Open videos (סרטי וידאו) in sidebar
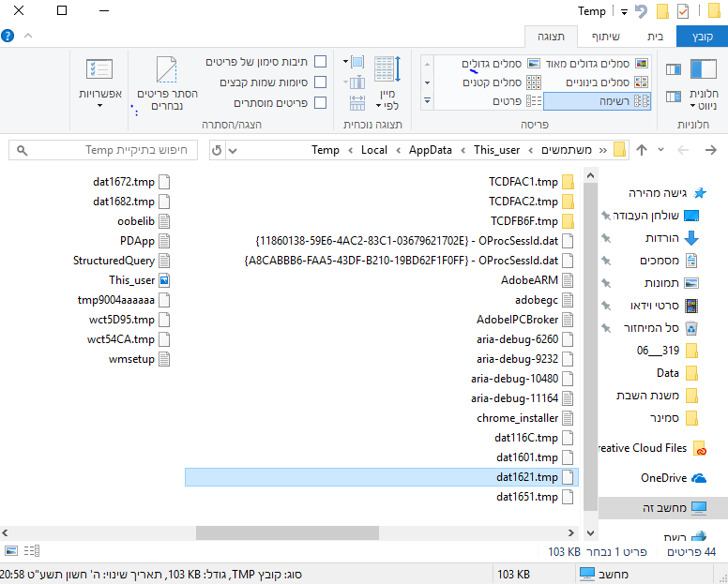The image size is (728, 584). pyautogui.click(x=664, y=306)
